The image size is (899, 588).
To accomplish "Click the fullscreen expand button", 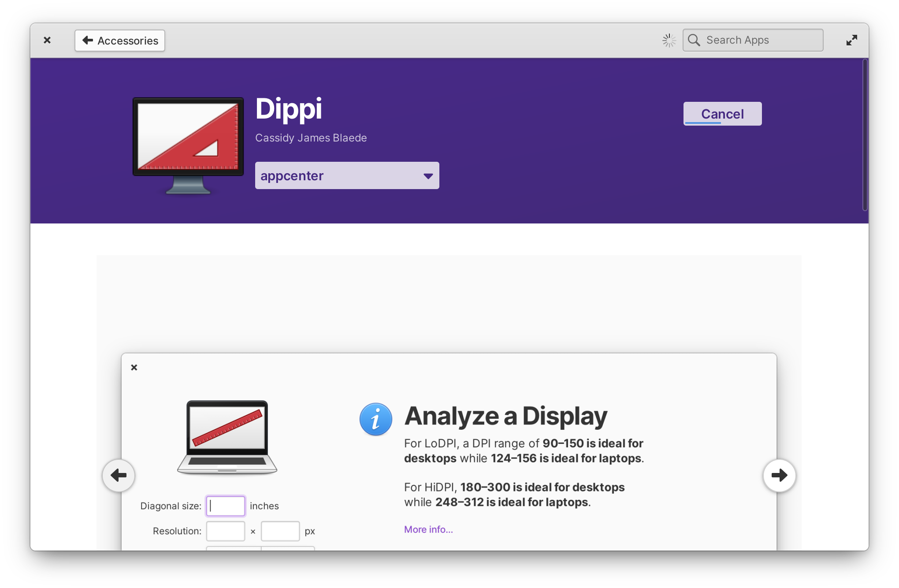I will 852,40.
